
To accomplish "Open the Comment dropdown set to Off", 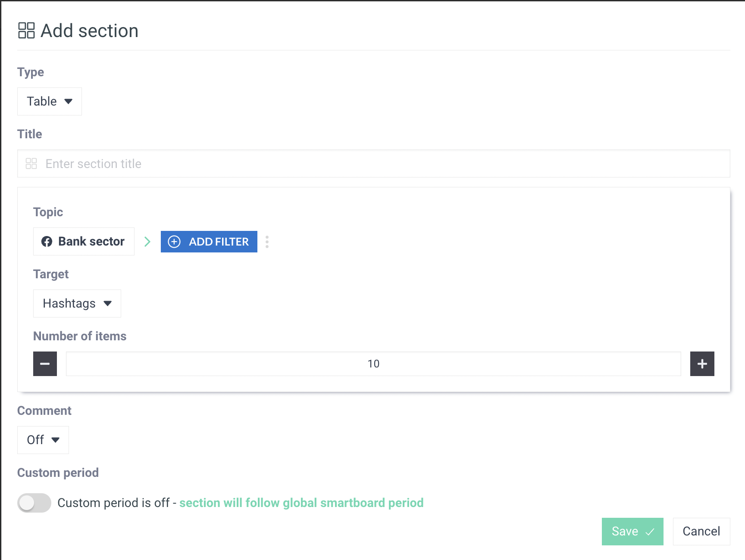I will (43, 440).
